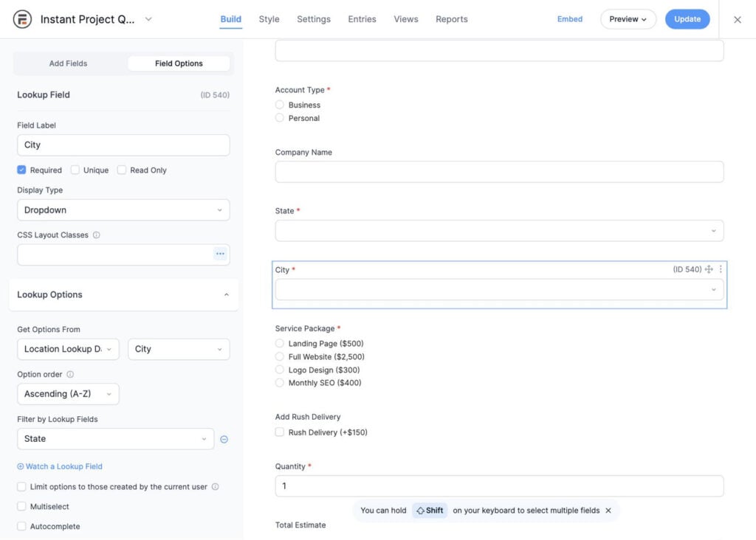Switch to the Views tab
The height and width of the screenshot is (540, 756).
click(x=406, y=19)
